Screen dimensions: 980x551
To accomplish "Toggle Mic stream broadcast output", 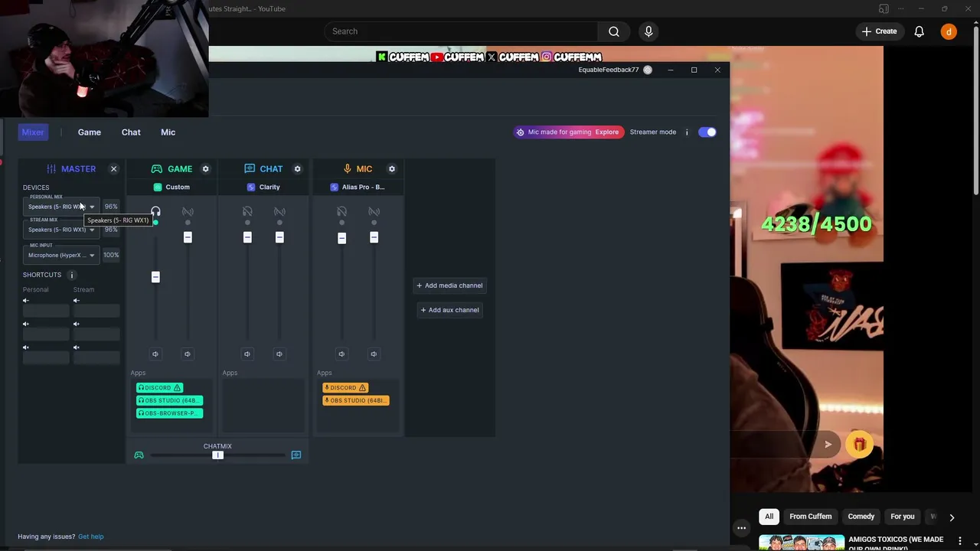I will [x=374, y=211].
